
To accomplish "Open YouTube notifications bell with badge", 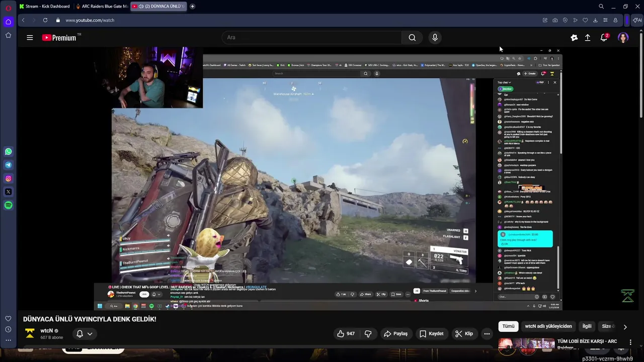I will click(604, 37).
